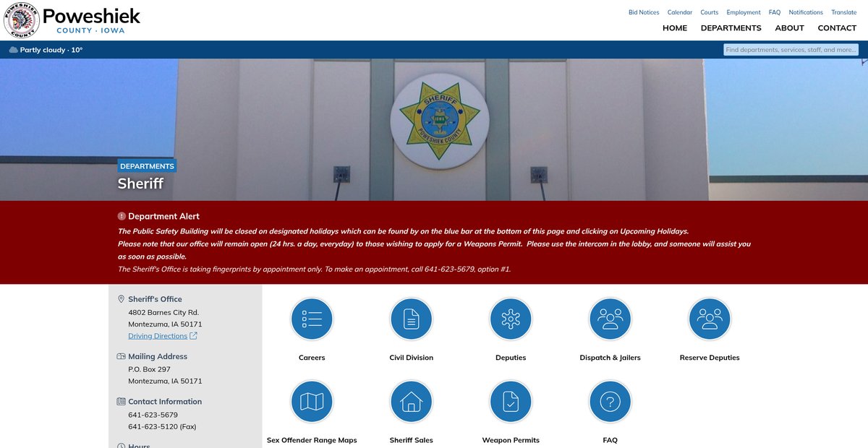
Task: Click the sheriff star badge in banner photo
Action: pos(440,122)
